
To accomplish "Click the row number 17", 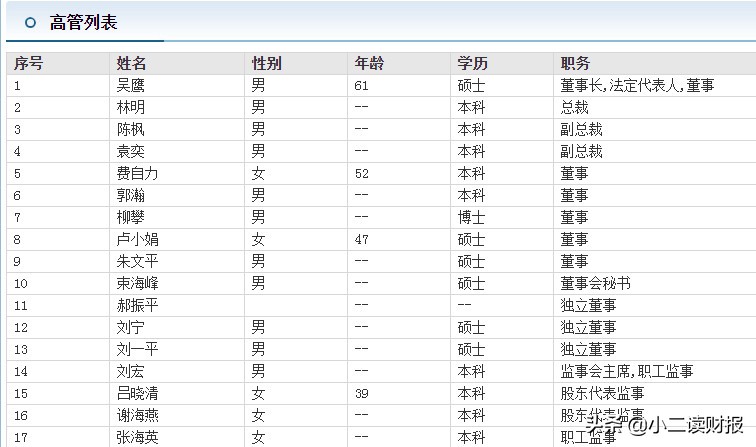I will pyautogui.click(x=21, y=438).
